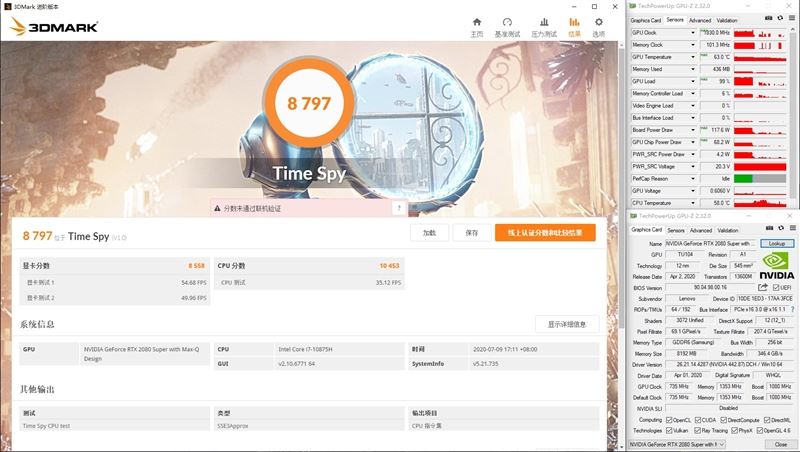Switch to Sensors tab in Graphics Card window
This screenshot has width=800, height=452.
click(x=676, y=230)
